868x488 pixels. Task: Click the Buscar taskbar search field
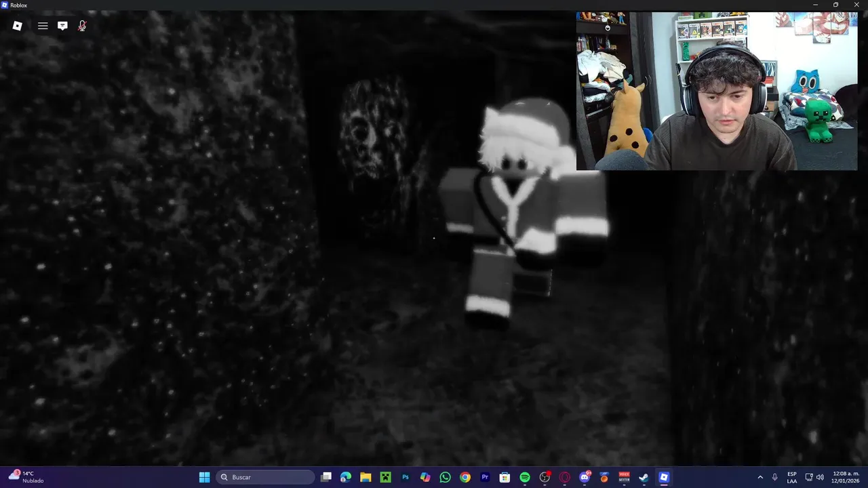pyautogui.click(x=266, y=477)
